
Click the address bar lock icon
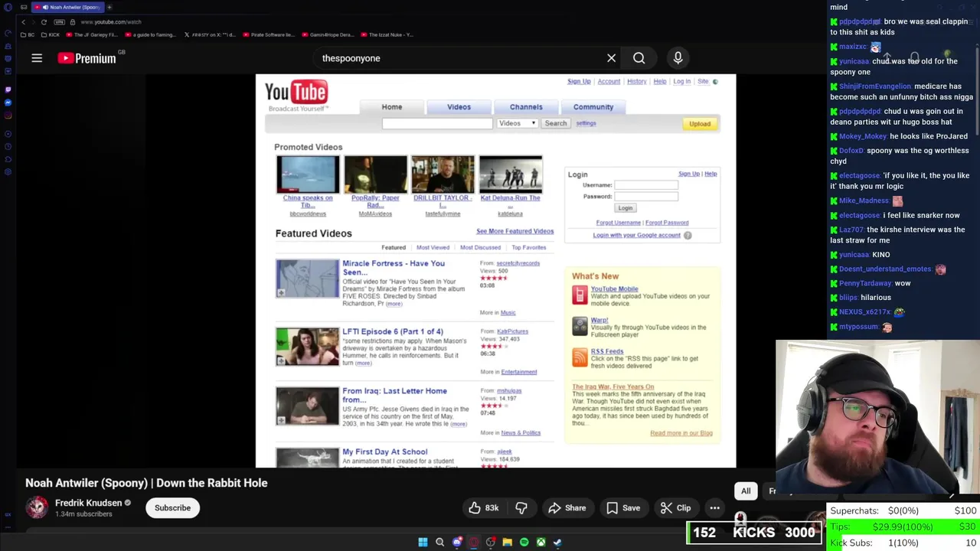73,22
